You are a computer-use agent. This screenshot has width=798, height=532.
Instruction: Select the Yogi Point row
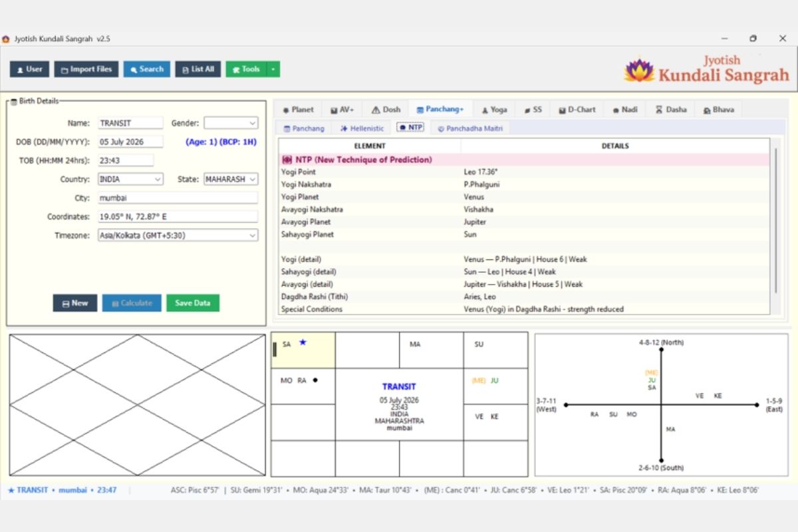pos(524,172)
